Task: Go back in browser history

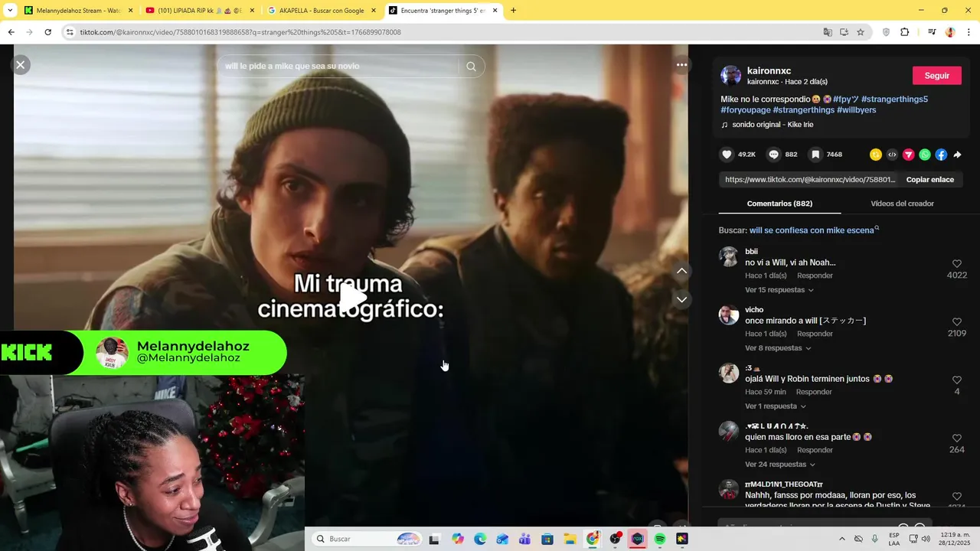Action: coord(11,32)
